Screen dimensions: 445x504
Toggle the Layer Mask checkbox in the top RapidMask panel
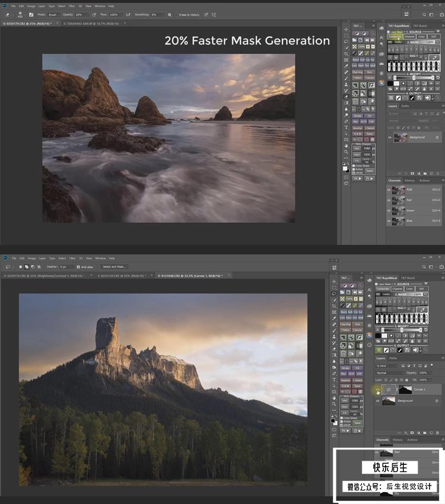click(389, 32)
